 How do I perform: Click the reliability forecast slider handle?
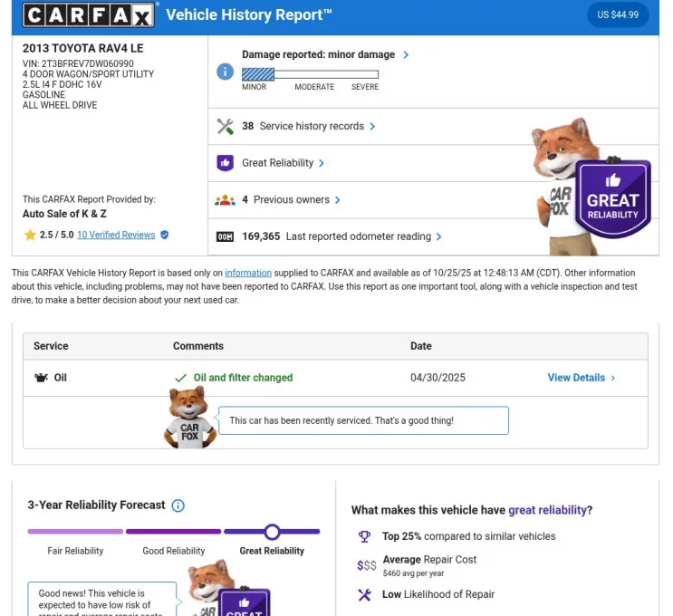272,532
